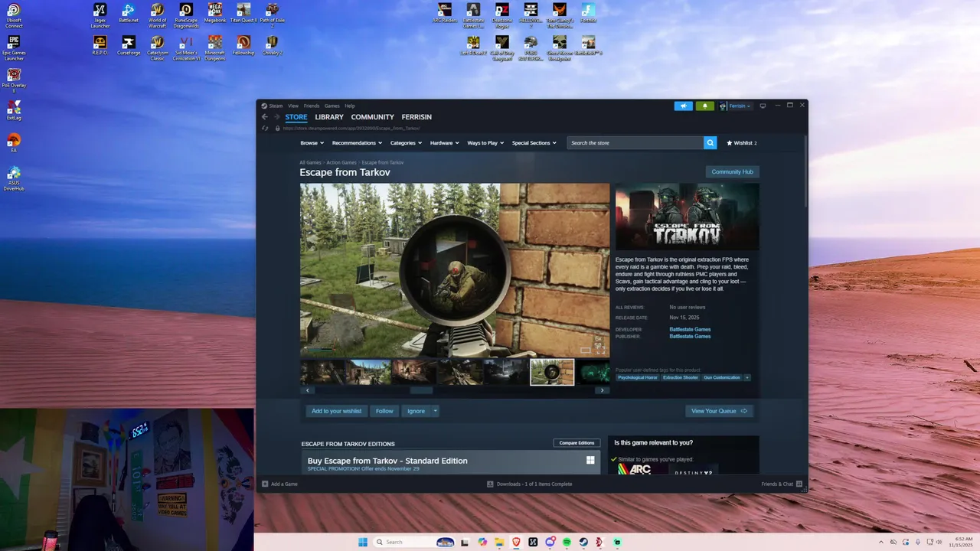Viewport: 980px width, 551px height.
Task: Expand the Ways to Play dropdown
Action: (485, 143)
